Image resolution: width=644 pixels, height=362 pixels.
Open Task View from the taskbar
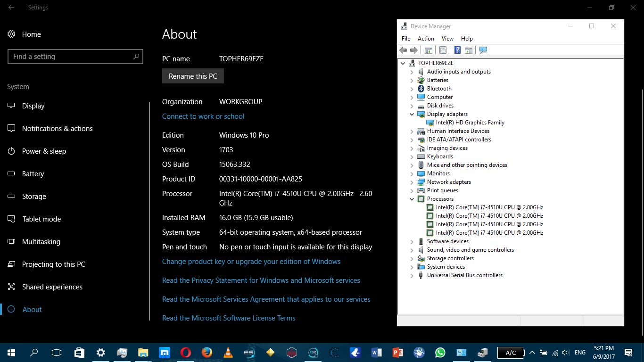tap(57, 353)
